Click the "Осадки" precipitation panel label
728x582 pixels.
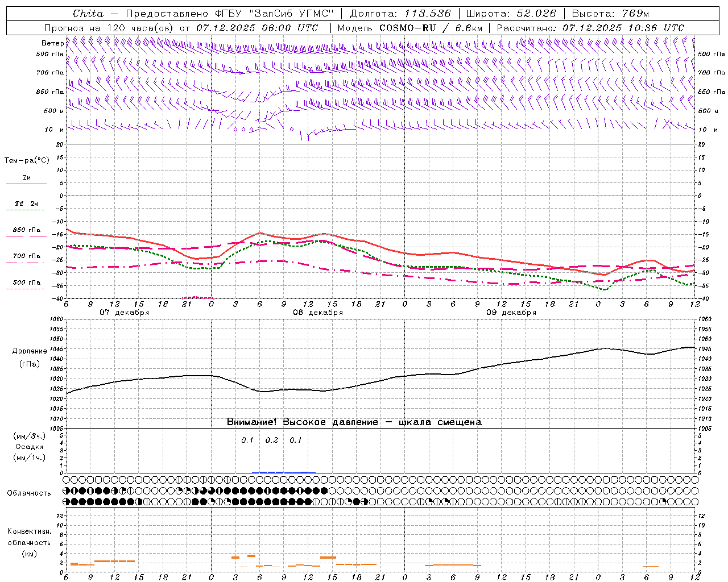[x=29, y=447]
